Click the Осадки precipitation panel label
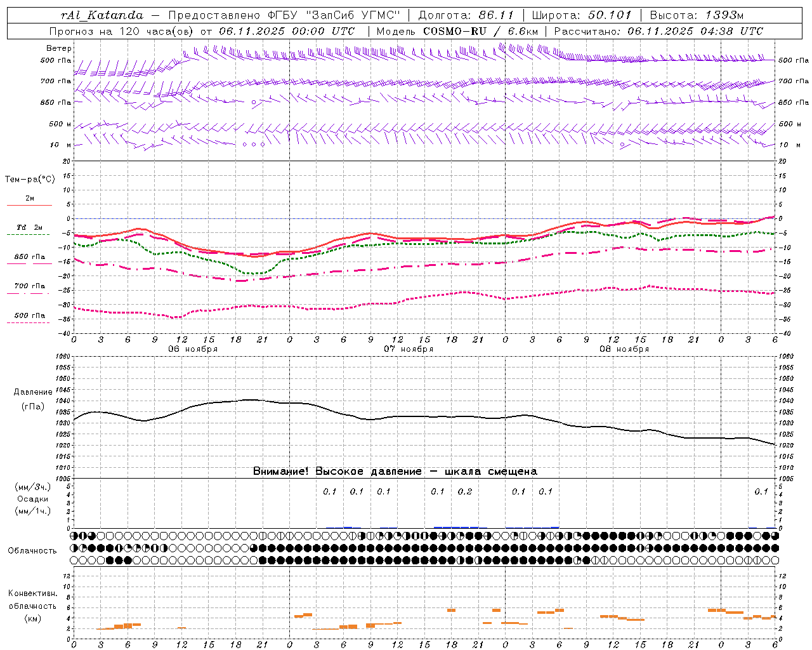812x650 pixels. [x=32, y=499]
